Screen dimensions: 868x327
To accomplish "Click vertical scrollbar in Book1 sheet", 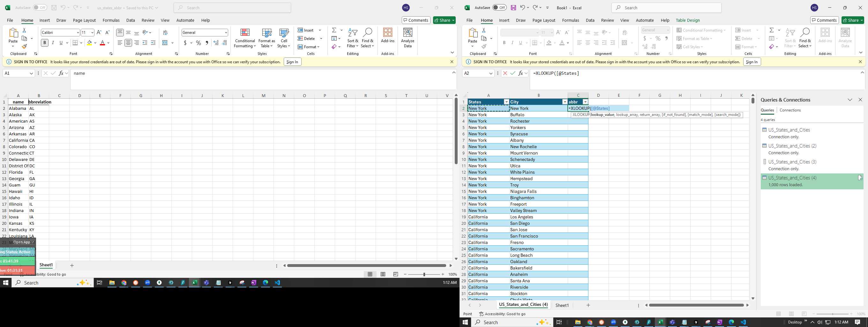I will point(753,100).
